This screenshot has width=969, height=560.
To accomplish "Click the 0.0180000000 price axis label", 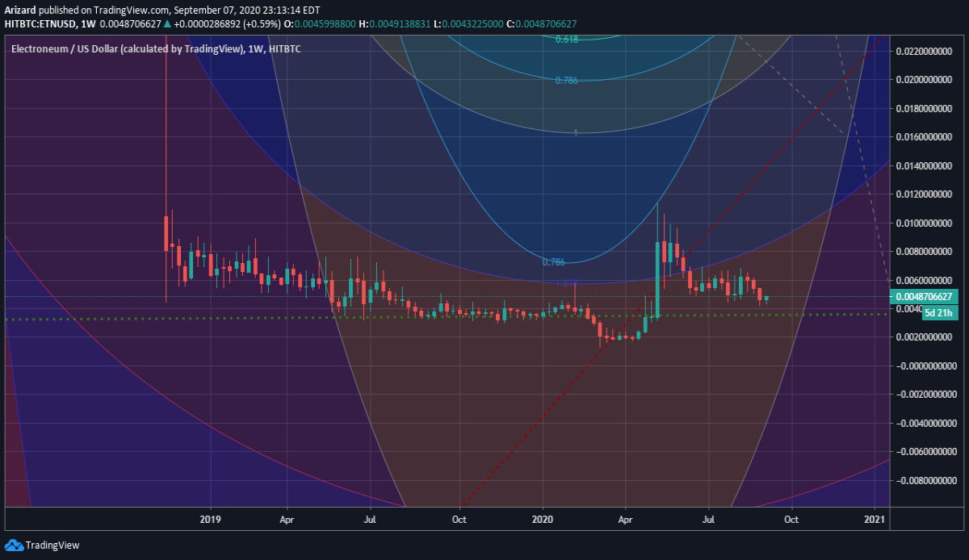I will click(x=925, y=108).
